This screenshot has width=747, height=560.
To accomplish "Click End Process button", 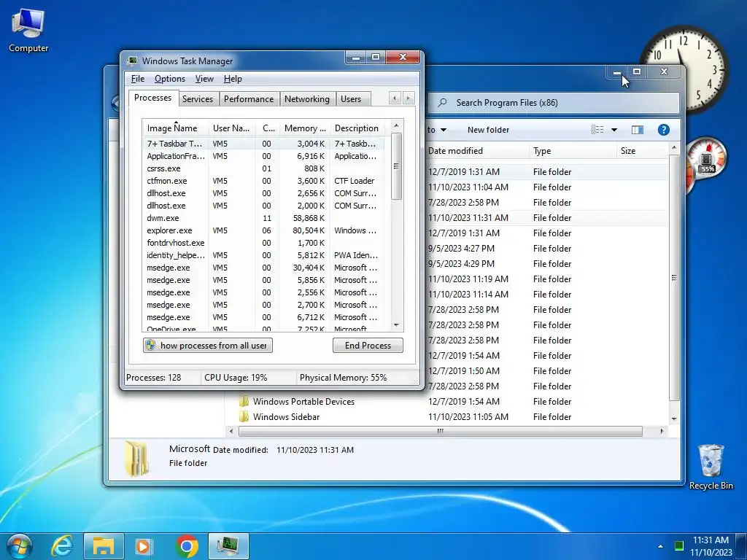I will (368, 345).
